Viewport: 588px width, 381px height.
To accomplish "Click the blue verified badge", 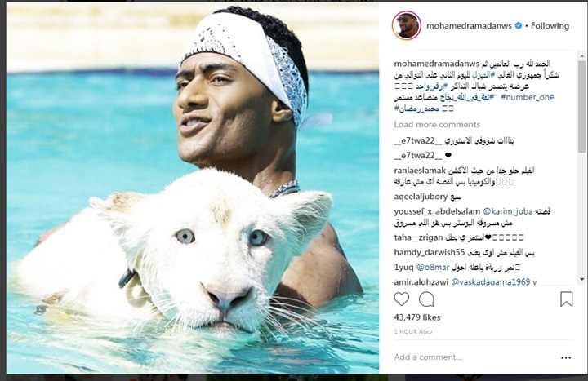I will (x=519, y=25).
